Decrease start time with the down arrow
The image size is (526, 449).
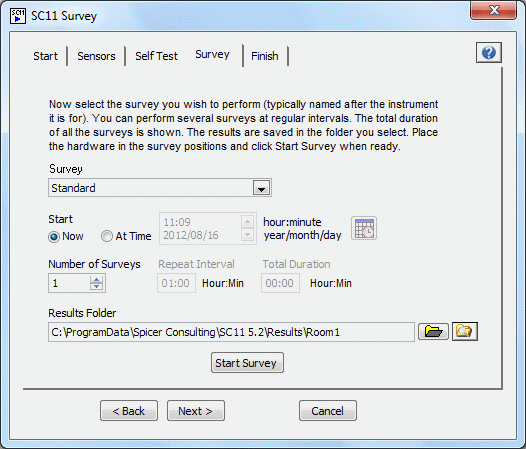pyautogui.click(x=247, y=235)
